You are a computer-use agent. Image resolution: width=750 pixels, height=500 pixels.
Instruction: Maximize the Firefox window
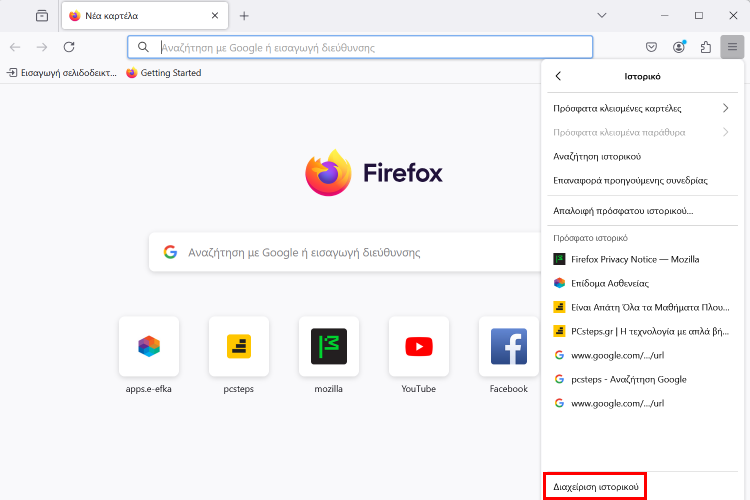(699, 16)
